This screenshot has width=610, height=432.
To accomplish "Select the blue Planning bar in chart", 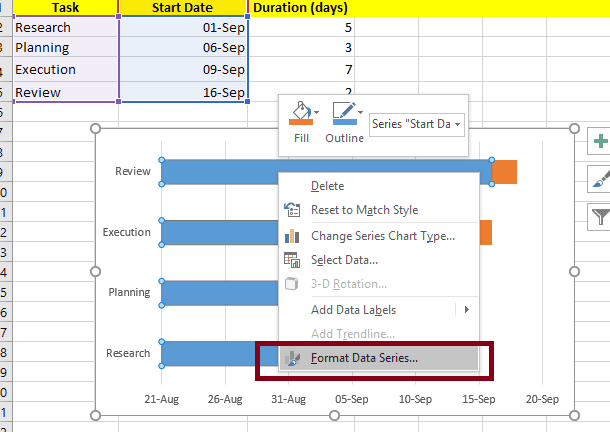I will [218, 293].
